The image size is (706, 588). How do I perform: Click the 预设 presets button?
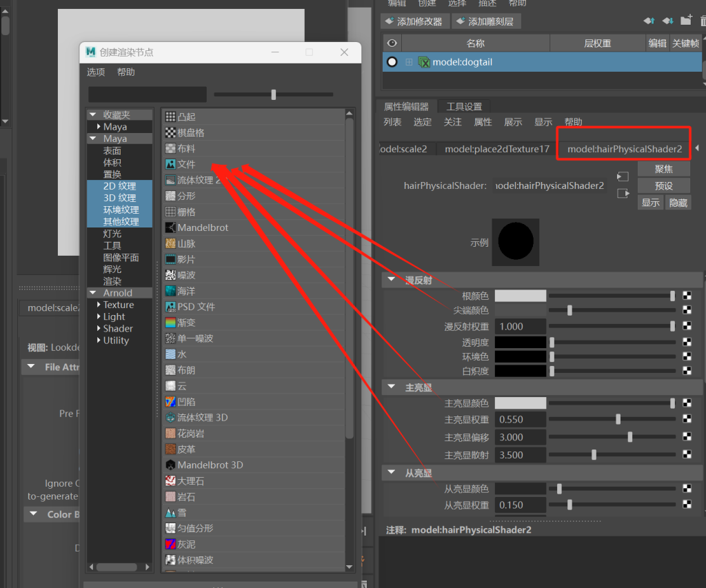pyautogui.click(x=664, y=185)
